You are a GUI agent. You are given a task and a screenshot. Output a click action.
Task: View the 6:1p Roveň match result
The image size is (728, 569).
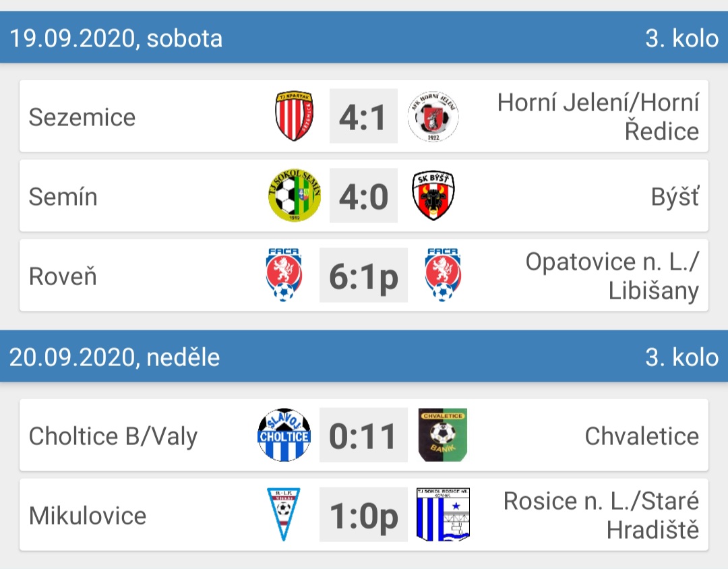point(363,275)
